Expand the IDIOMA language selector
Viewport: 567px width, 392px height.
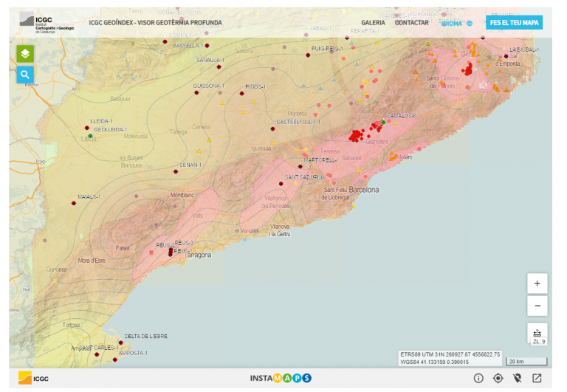tap(456, 23)
